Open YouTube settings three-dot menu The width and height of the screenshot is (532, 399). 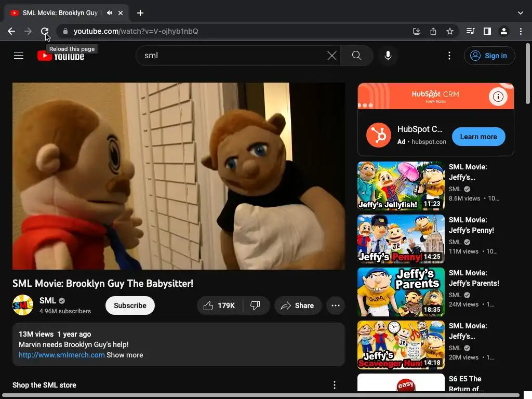coord(449,55)
